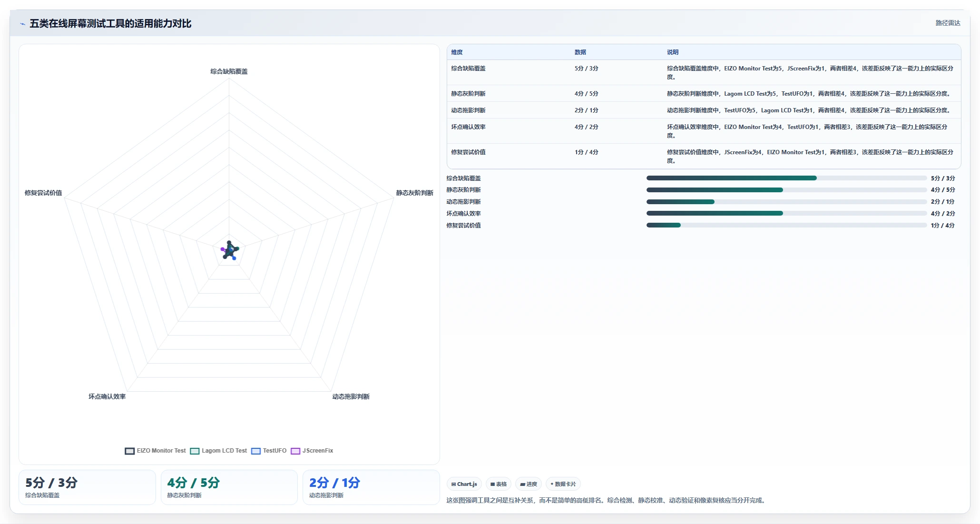This screenshot has width=980, height=524.
Task: Click the 动态拖影判断 progress bar
Action: click(786, 202)
